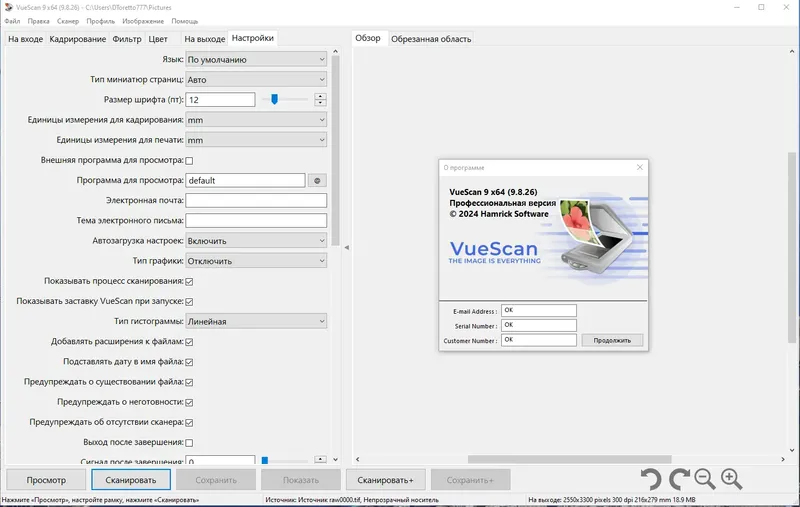Screen dimensions: 800x507
Task: Open the «Файл» menu
Action: pyautogui.click(x=12, y=21)
